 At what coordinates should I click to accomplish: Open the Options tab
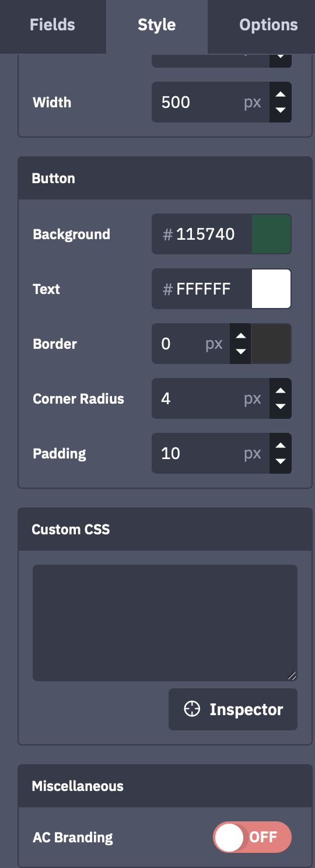pyautogui.click(x=268, y=25)
